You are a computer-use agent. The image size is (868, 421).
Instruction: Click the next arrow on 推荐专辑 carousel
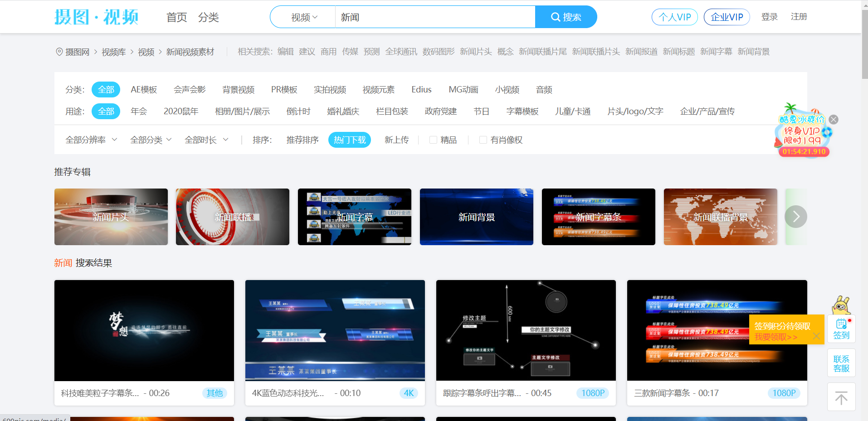pos(796,217)
